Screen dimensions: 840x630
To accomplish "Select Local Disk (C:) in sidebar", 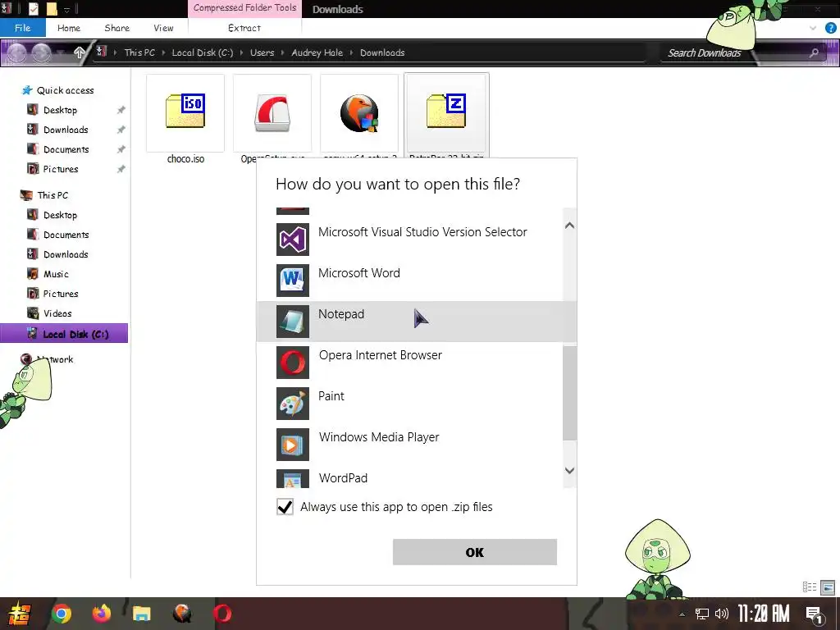I will [x=64, y=333].
